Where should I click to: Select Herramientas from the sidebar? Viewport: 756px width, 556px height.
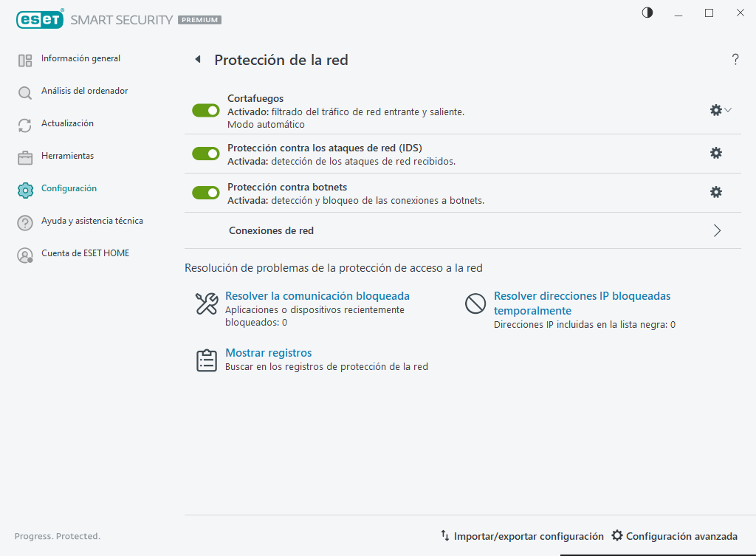tap(67, 156)
